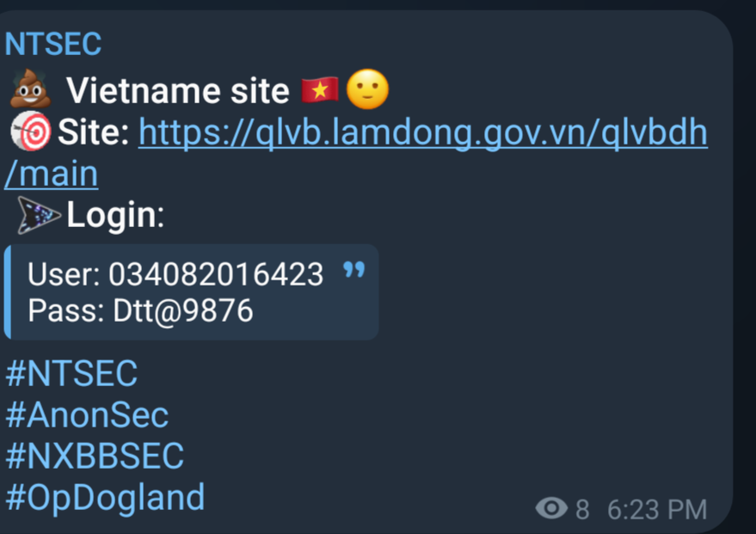Screen dimensions: 756x534
Task: Click the arrow emoji beside Login
Action: pyautogui.click(x=39, y=215)
